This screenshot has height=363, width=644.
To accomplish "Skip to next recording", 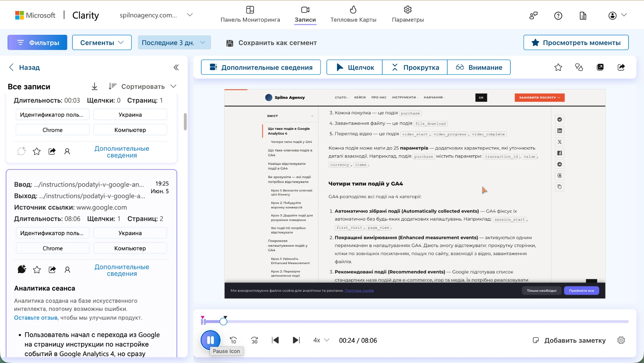I will 296,340.
